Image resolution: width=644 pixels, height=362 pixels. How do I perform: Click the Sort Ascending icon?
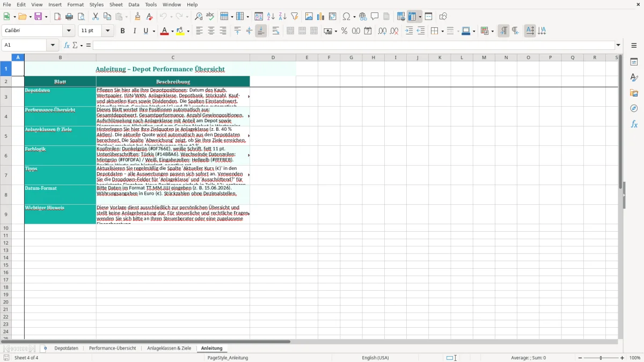(271, 17)
